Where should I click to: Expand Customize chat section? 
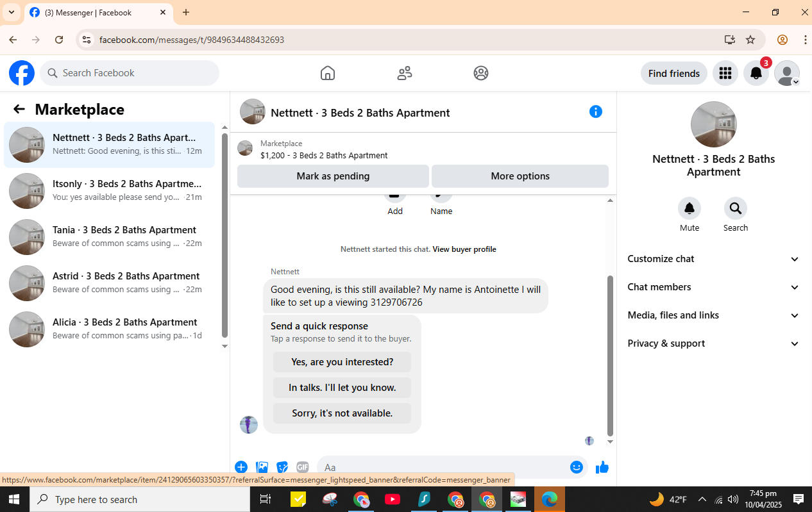pos(714,259)
